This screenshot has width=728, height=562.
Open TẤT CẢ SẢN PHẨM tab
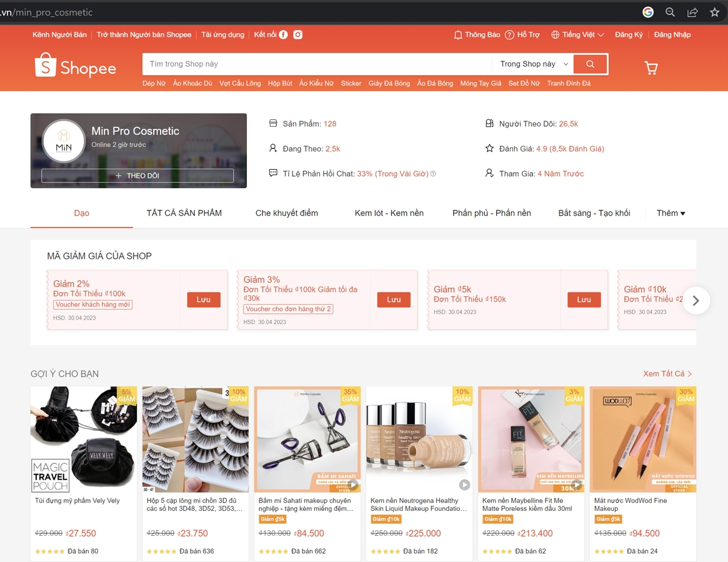(184, 213)
